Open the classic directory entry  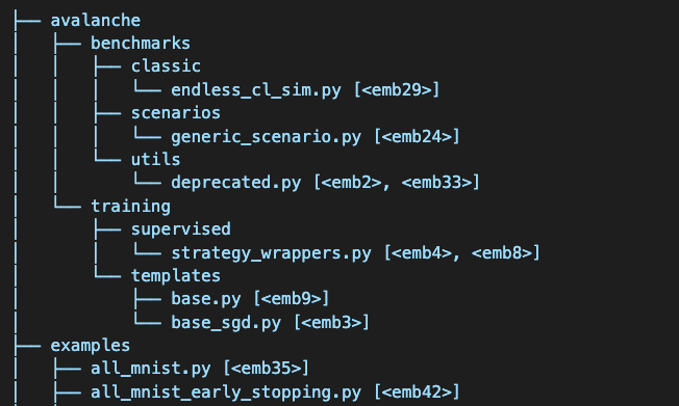pos(165,66)
